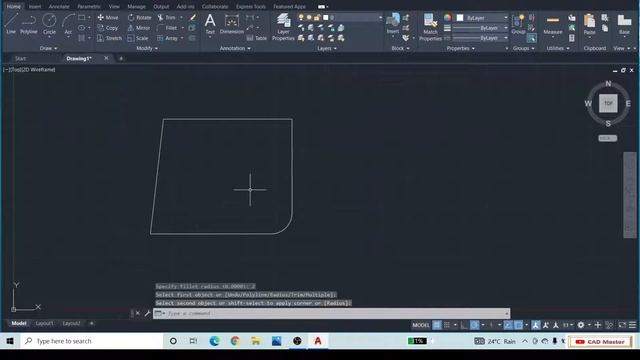Viewport: 640px width, 360px height.
Task: Click the Copy tool
Action: tap(108, 28)
